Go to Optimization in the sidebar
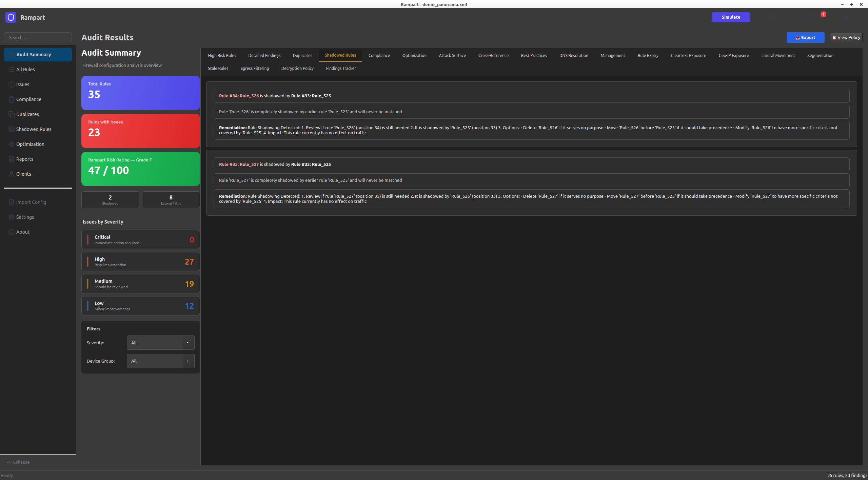 [30, 144]
